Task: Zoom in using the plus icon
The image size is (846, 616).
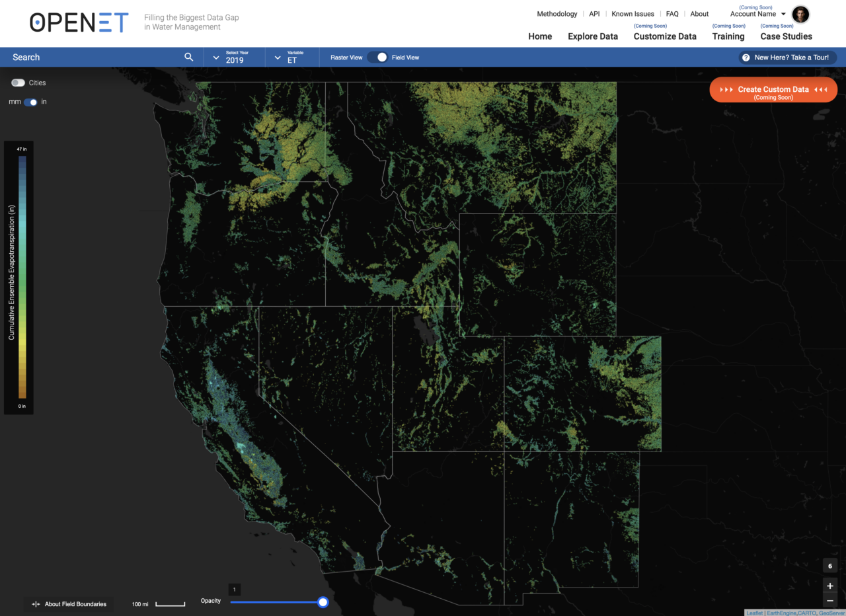Action: 829,586
